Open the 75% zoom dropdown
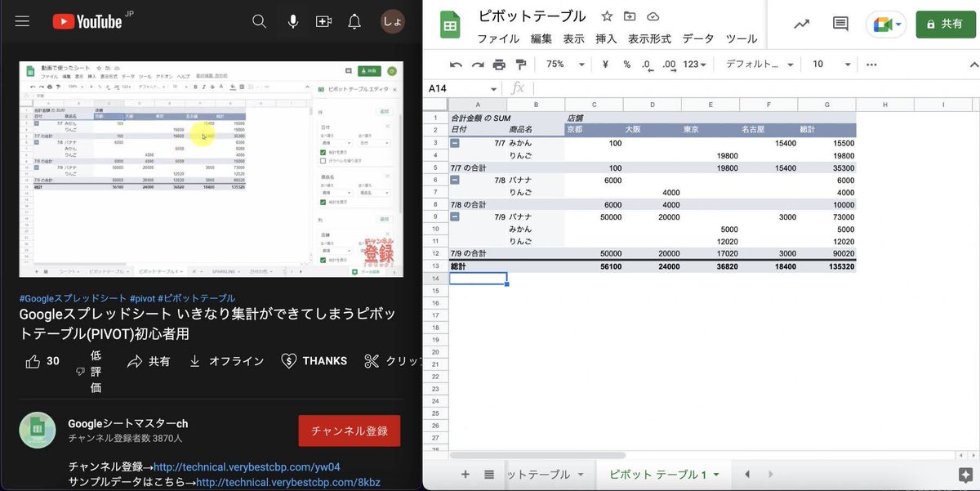The width and height of the screenshot is (980, 491). [566, 65]
